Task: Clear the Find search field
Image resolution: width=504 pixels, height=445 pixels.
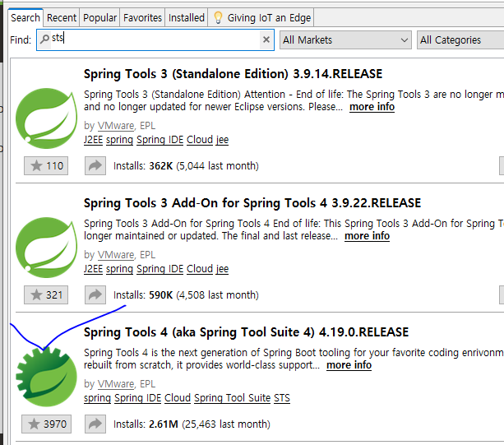Action: pyautogui.click(x=266, y=39)
